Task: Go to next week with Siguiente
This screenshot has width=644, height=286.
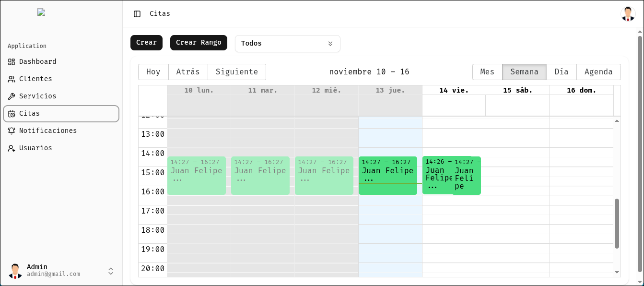Action: point(236,72)
